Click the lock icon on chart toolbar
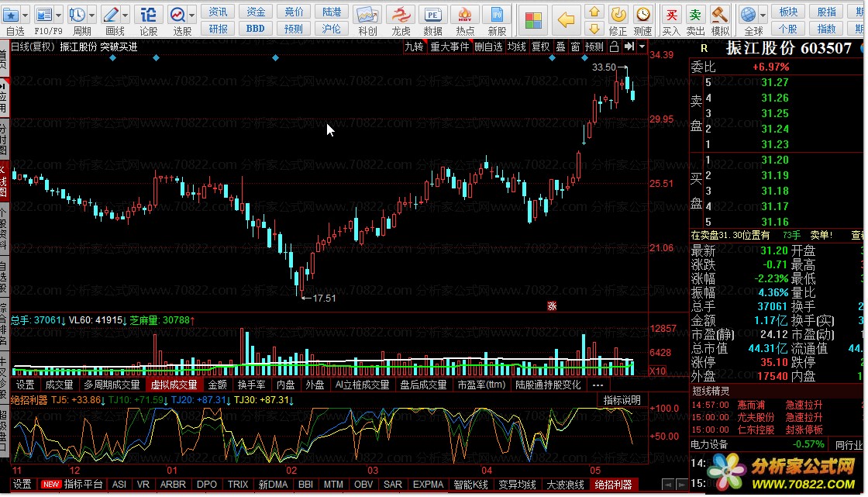Viewport: 868px width, 497px height. tap(614, 47)
